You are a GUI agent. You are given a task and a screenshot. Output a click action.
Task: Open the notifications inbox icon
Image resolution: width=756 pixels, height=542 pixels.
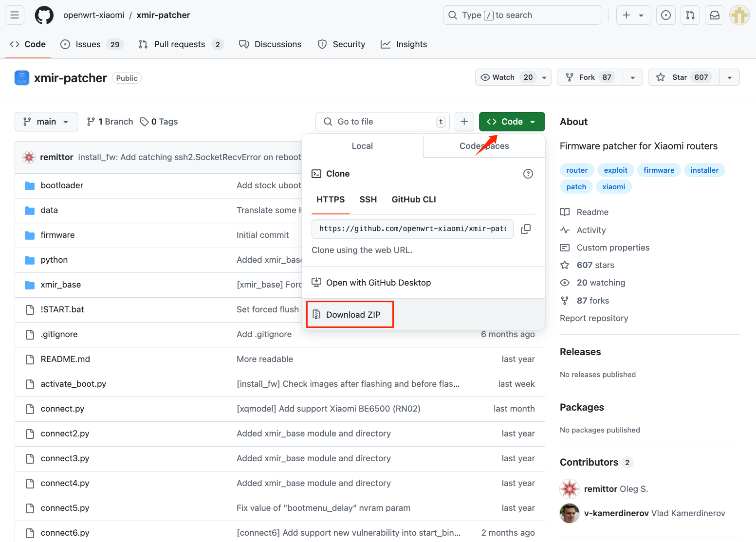click(x=715, y=15)
